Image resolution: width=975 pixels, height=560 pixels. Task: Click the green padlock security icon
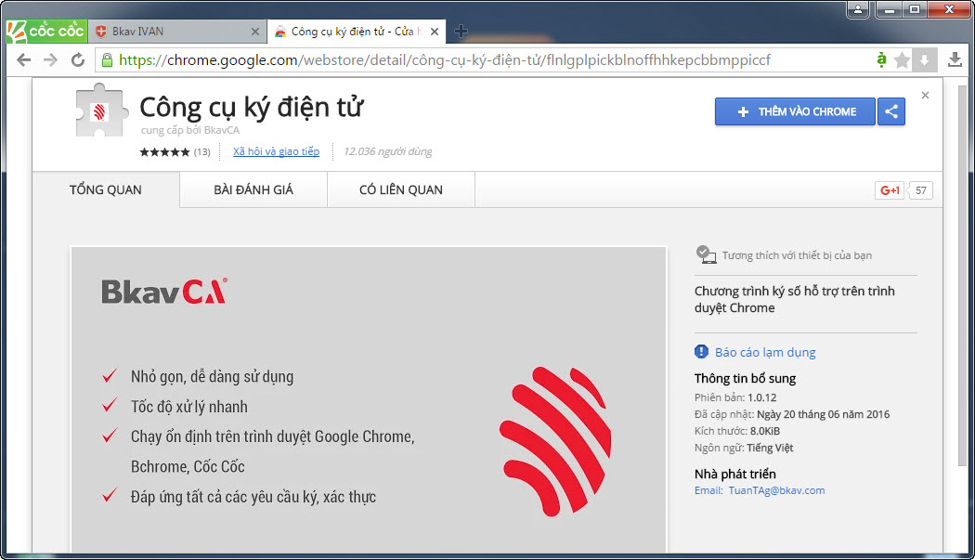107,59
